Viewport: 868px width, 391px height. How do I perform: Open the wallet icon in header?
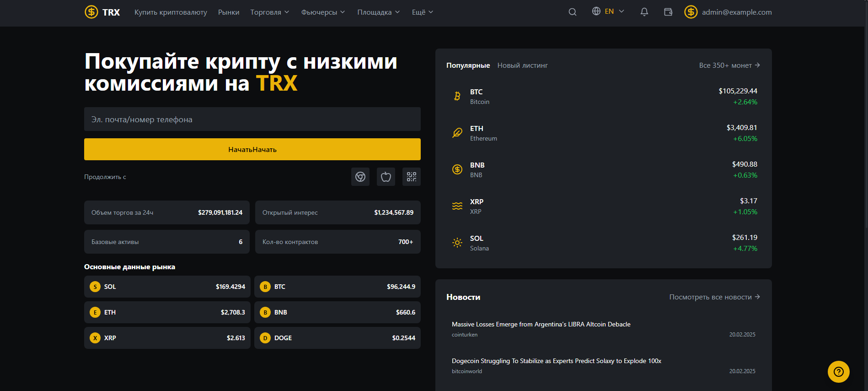click(668, 12)
